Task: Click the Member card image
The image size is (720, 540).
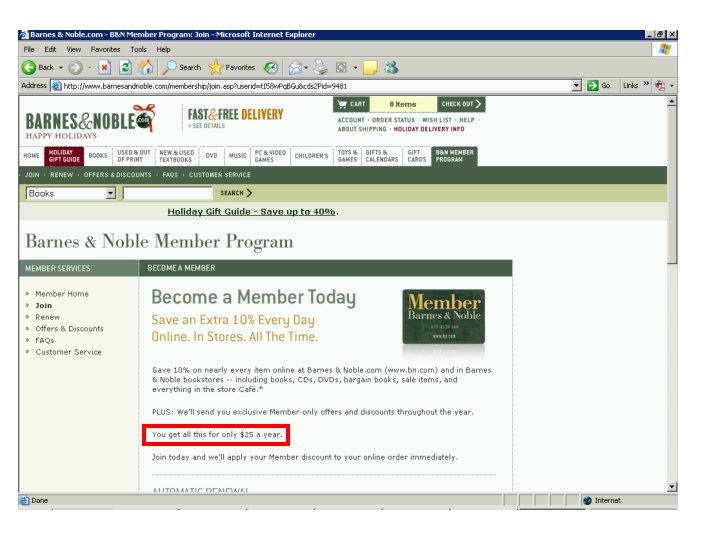Action: click(x=444, y=317)
